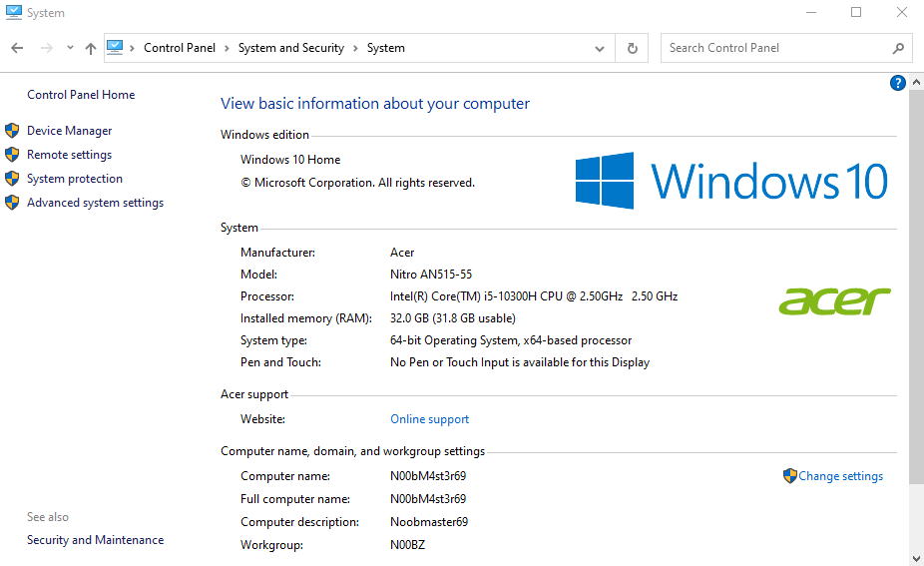
Task: Expand chevron after computer icon in breadcrumb
Action: click(132, 48)
